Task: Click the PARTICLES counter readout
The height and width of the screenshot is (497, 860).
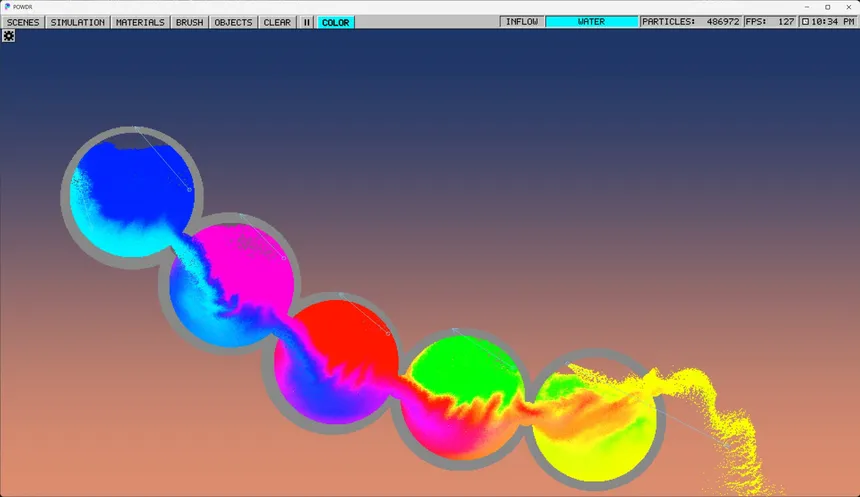Action: [691, 21]
